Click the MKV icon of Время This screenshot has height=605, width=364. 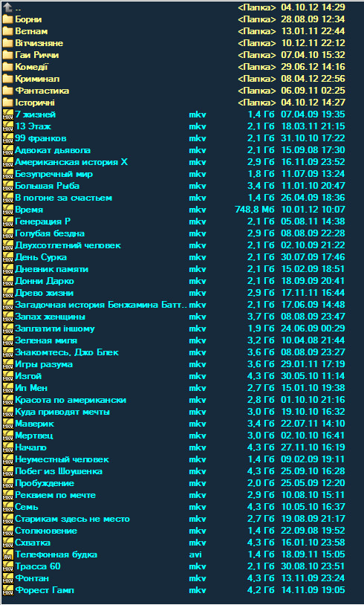point(7,210)
